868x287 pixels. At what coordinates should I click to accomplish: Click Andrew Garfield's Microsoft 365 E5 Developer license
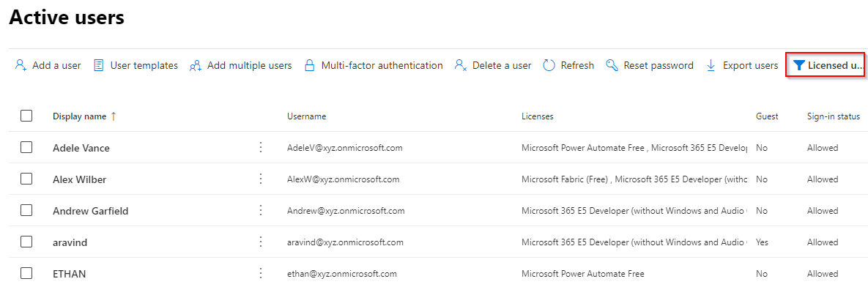[634, 212]
